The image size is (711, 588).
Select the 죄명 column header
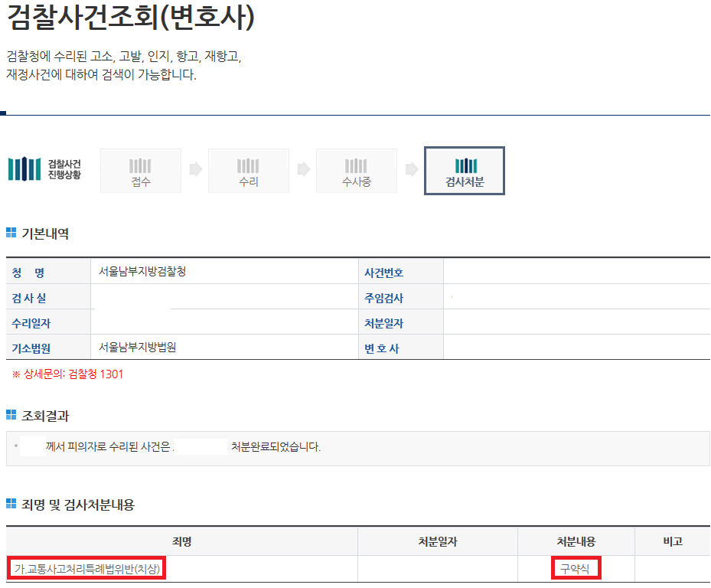(181, 541)
